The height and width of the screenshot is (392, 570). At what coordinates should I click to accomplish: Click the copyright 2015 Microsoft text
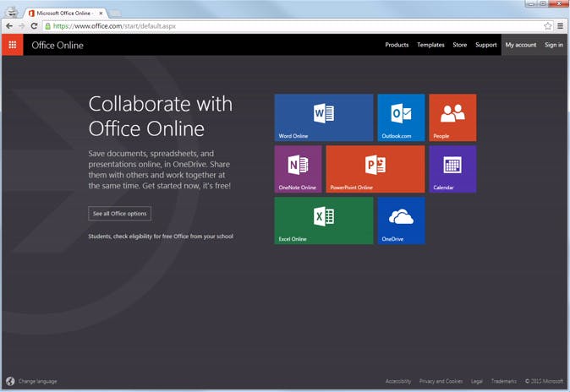pyautogui.click(x=544, y=381)
